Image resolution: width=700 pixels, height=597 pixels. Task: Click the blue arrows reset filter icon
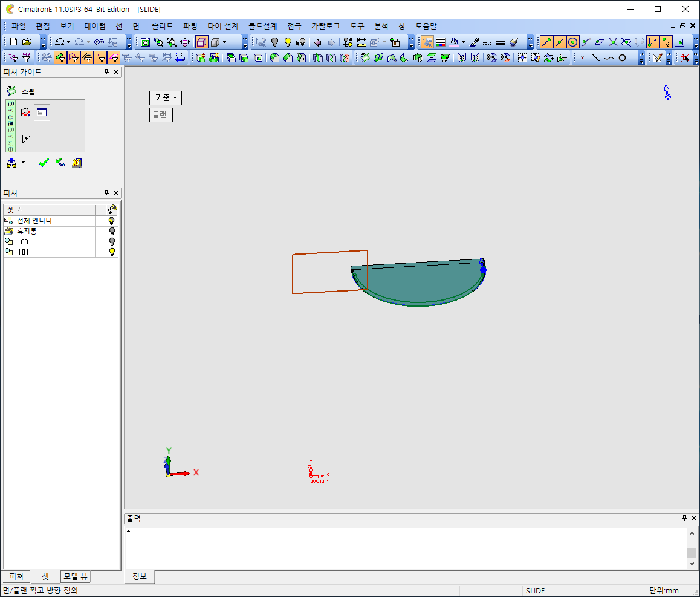[180, 57]
